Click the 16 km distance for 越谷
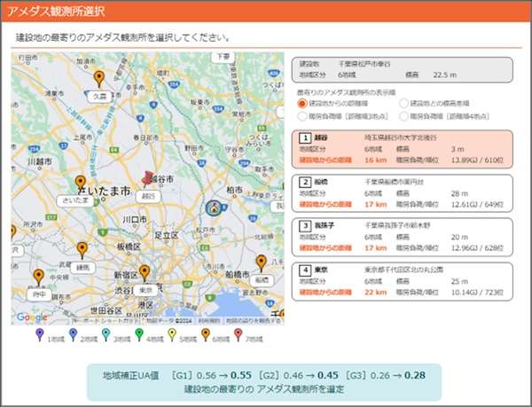Image resolution: width=532 pixels, height=407 pixels. tap(376, 160)
